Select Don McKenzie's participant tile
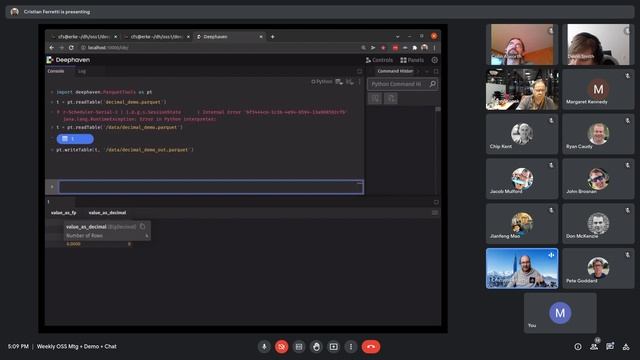640x360 pixels. tap(598, 224)
